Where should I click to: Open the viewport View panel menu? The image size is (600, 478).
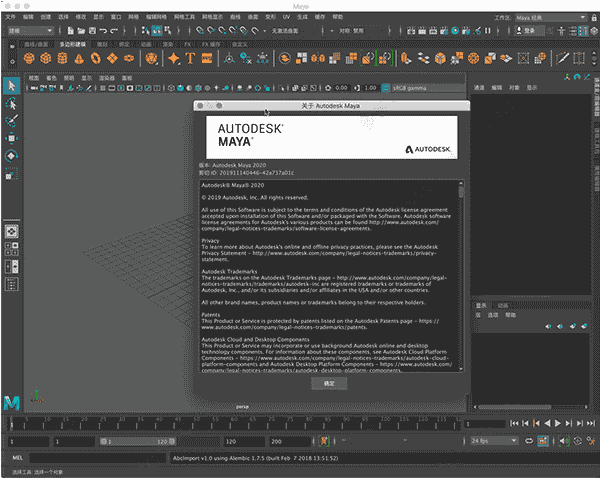pyautogui.click(x=34, y=78)
